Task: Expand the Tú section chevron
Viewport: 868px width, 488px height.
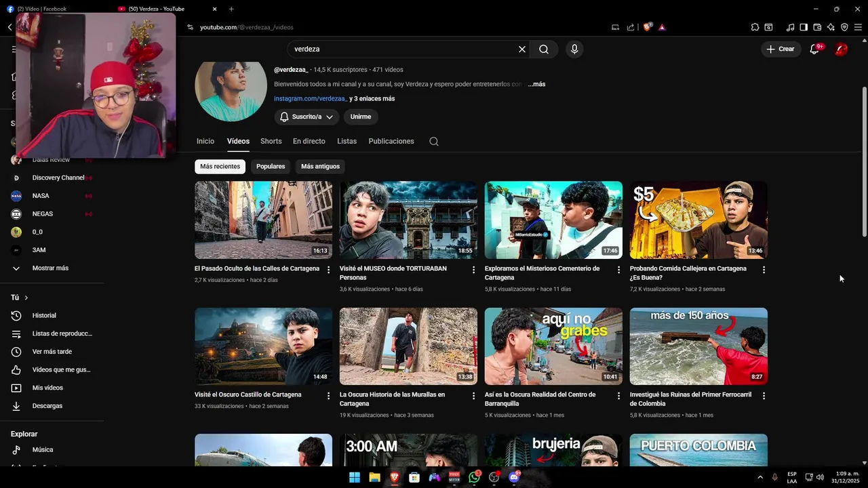Action: tap(26, 298)
